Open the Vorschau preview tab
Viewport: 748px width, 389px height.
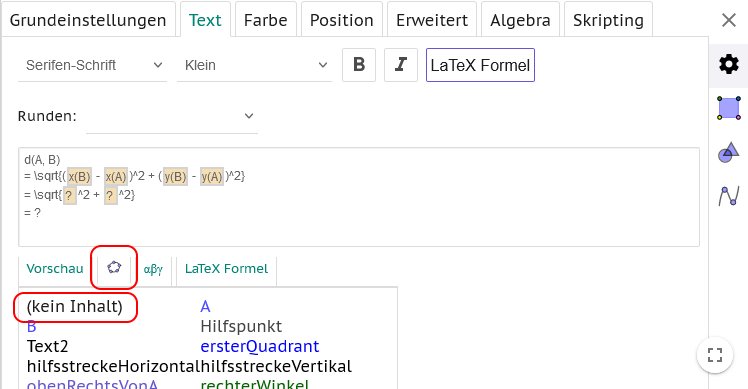tap(55, 269)
